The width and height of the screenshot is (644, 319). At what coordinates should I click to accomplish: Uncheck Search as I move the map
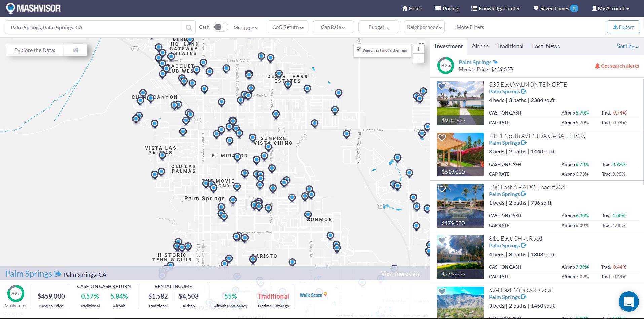tap(359, 50)
